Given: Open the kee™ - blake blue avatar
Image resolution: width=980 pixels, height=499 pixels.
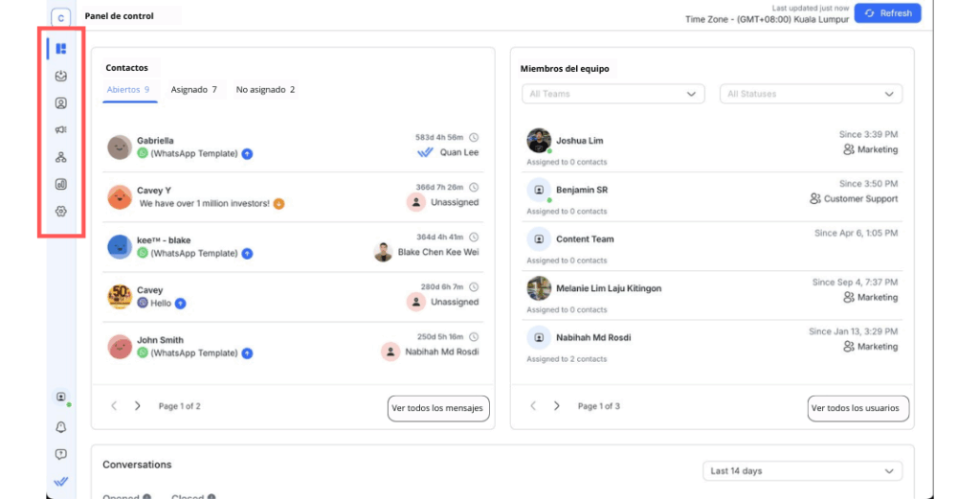Looking at the screenshot, I should [x=120, y=247].
